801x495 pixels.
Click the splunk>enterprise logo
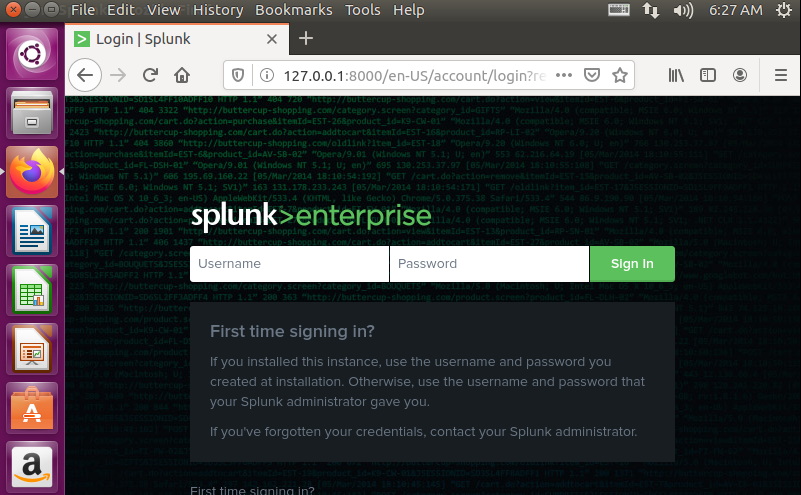[x=311, y=216]
